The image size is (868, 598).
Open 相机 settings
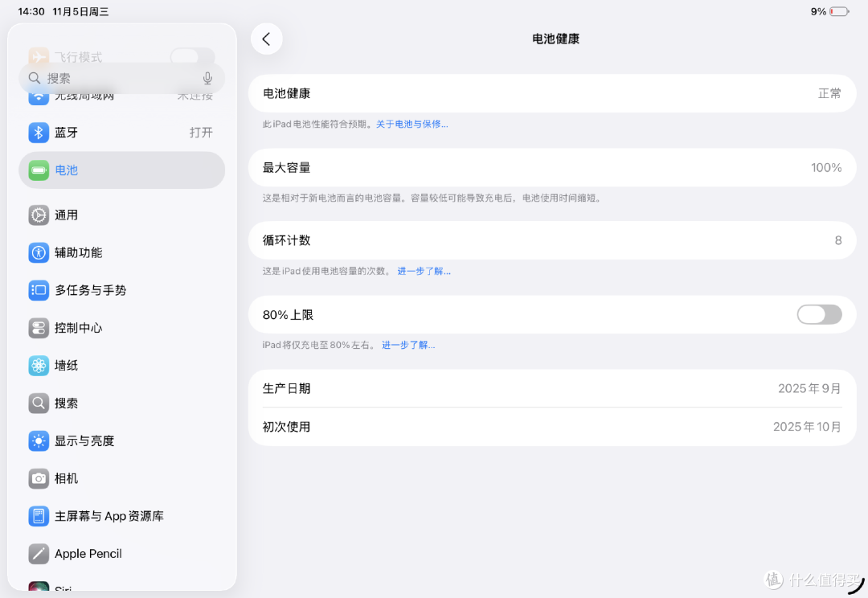point(122,478)
